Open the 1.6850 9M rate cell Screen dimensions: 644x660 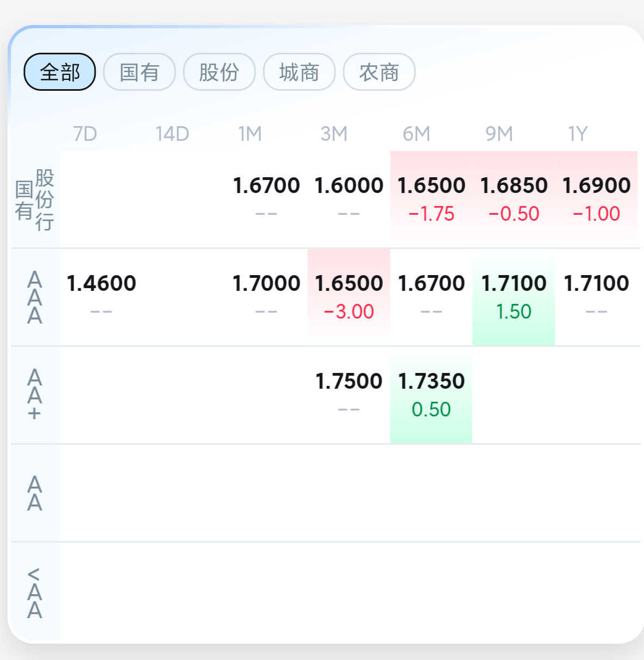click(x=513, y=198)
